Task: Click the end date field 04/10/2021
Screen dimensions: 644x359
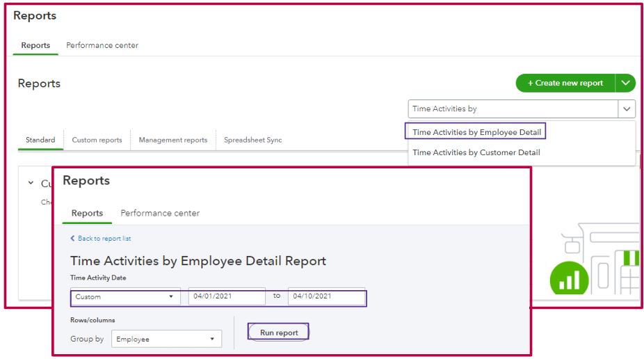Action: [x=326, y=297]
